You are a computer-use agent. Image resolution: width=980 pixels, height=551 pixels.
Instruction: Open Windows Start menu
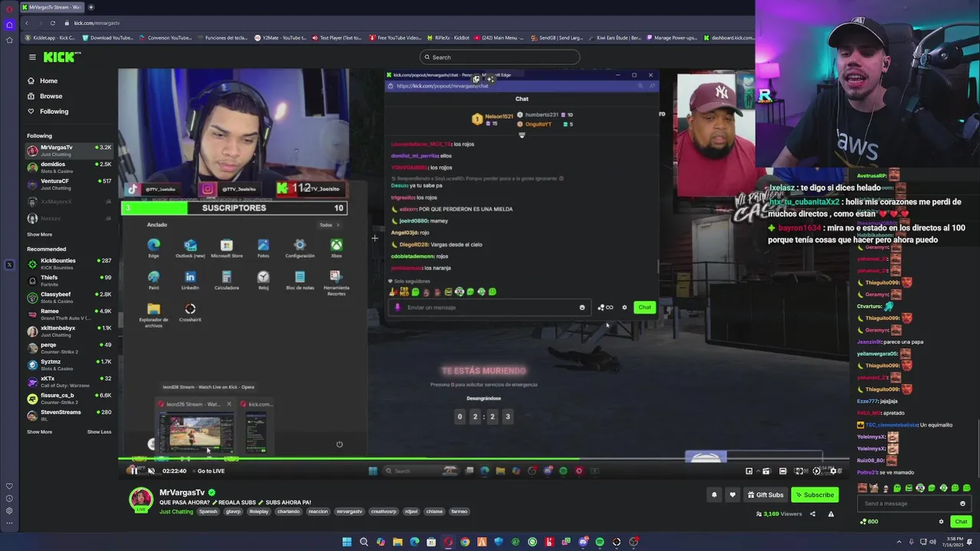pyautogui.click(x=347, y=542)
